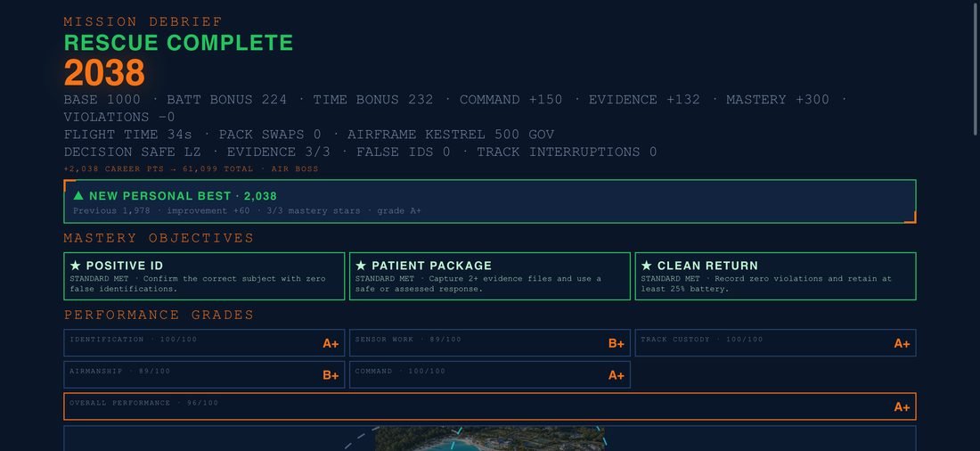Click the A+ grade on Overall Performance
The width and height of the screenshot is (980, 451).
pyautogui.click(x=902, y=407)
